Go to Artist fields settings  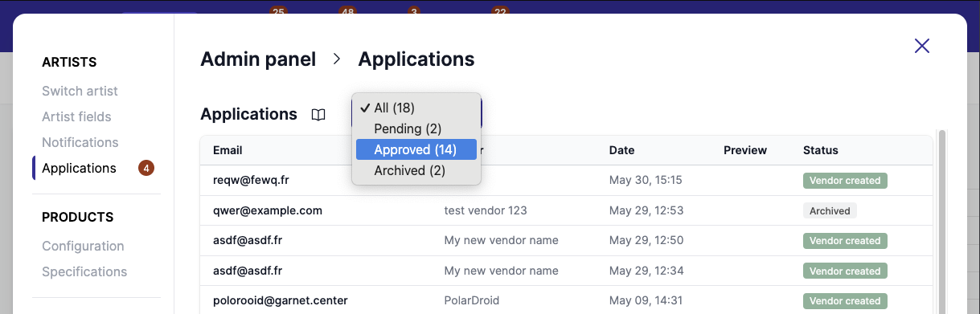pos(76,116)
